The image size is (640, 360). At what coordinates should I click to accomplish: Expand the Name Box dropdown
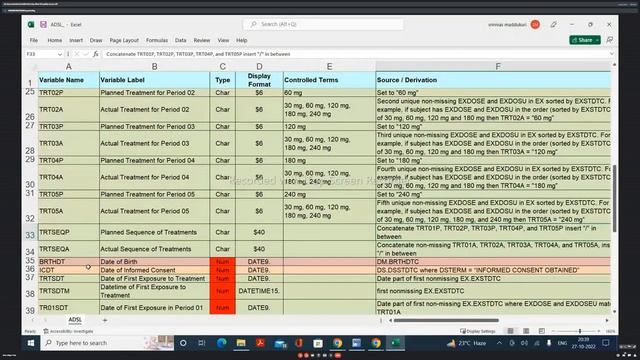pyautogui.click(x=60, y=54)
